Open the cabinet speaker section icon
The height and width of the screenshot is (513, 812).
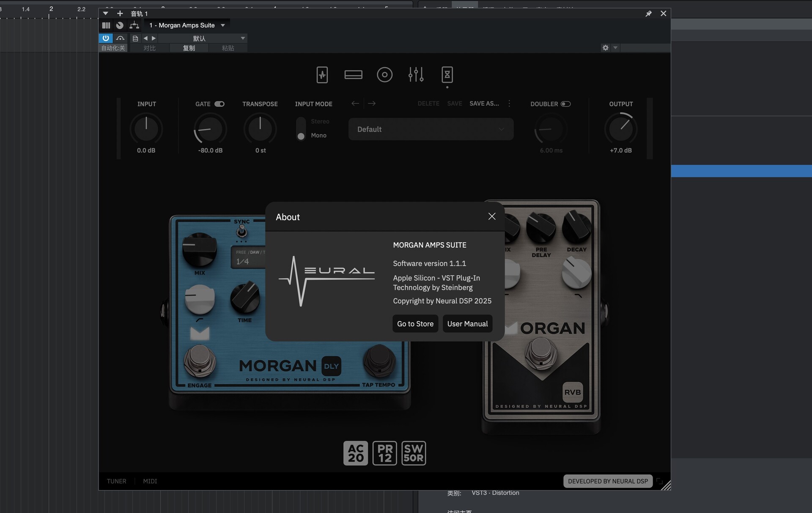tap(384, 75)
